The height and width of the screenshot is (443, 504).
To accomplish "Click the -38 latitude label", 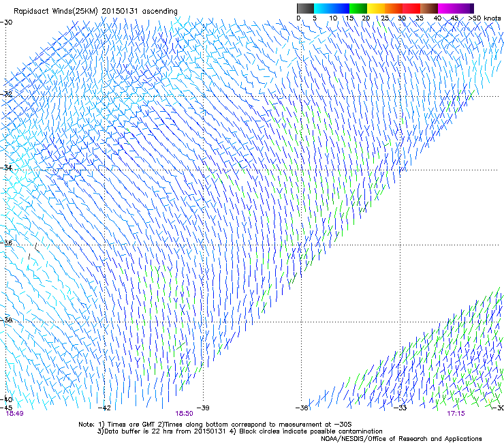I will tap(6, 320).
